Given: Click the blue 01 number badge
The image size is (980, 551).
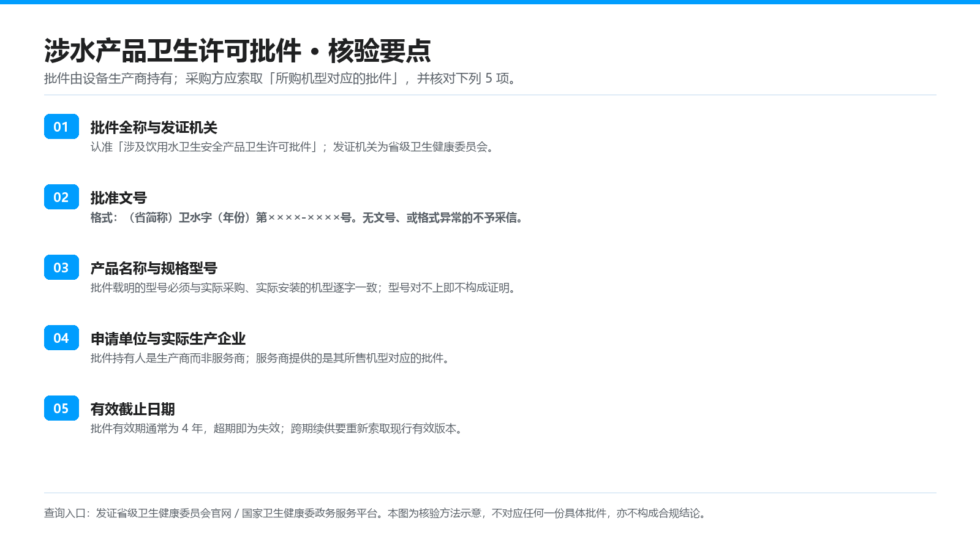Looking at the screenshot, I should pyautogui.click(x=61, y=127).
